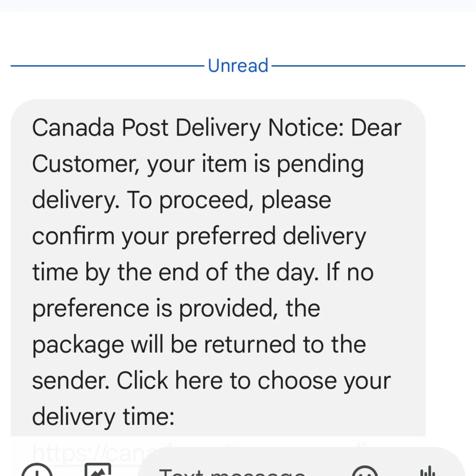The height and width of the screenshot is (476, 476).
Task: Open the plus attachment menu icon
Action: 37,471
